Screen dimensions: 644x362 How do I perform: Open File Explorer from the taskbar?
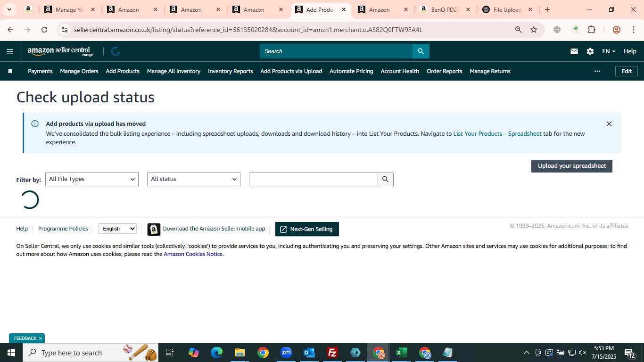pyautogui.click(x=240, y=353)
